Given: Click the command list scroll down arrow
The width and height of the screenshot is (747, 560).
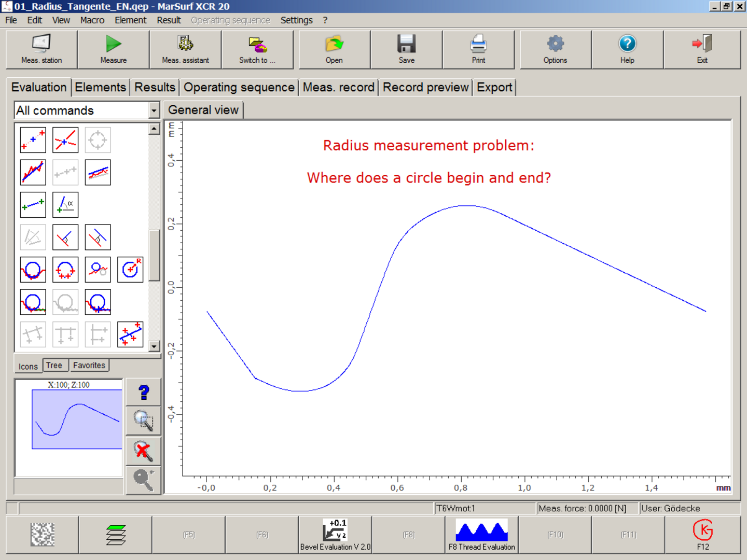Looking at the screenshot, I should (x=154, y=346).
